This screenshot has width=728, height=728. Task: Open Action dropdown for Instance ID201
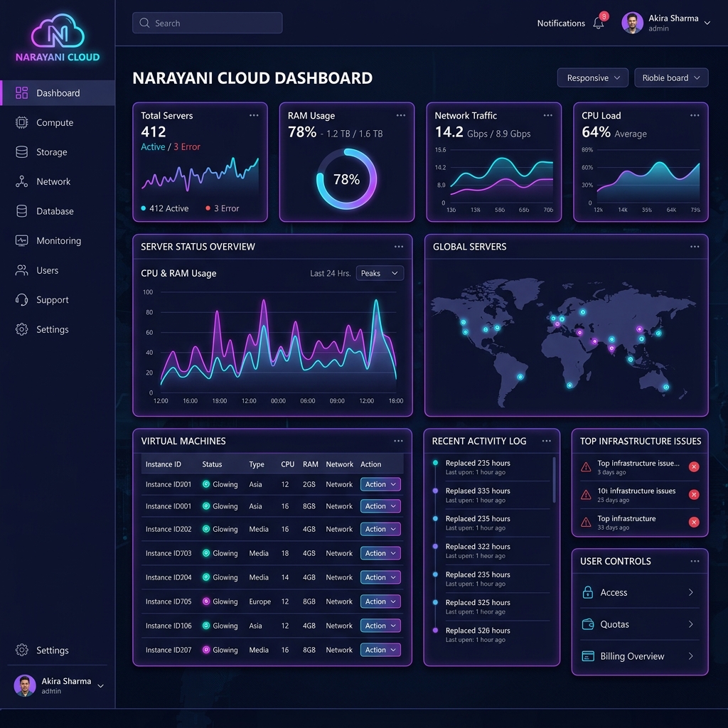pyautogui.click(x=380, y=484)
